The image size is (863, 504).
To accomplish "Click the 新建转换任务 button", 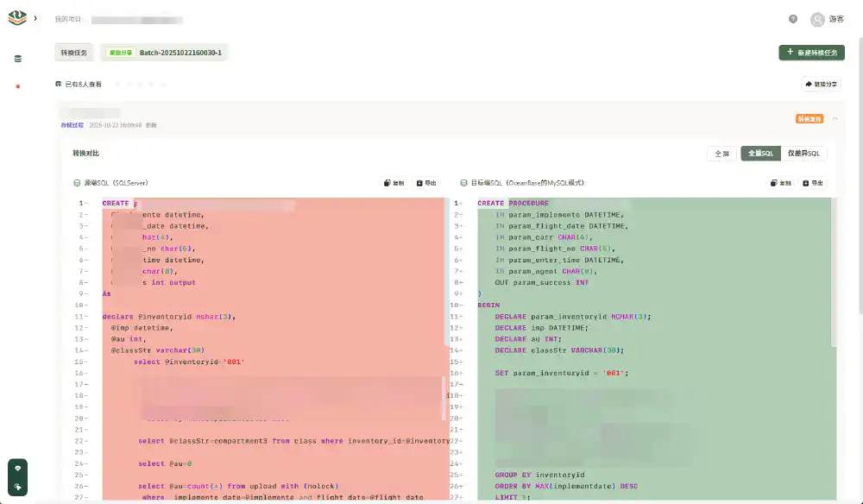I will [811, 53].
